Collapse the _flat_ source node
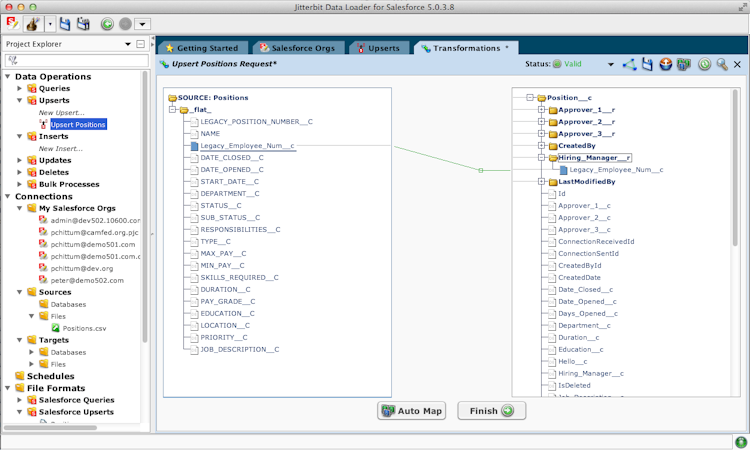The width and height of the screenshot is (750, 450). (x=173, y=110)
